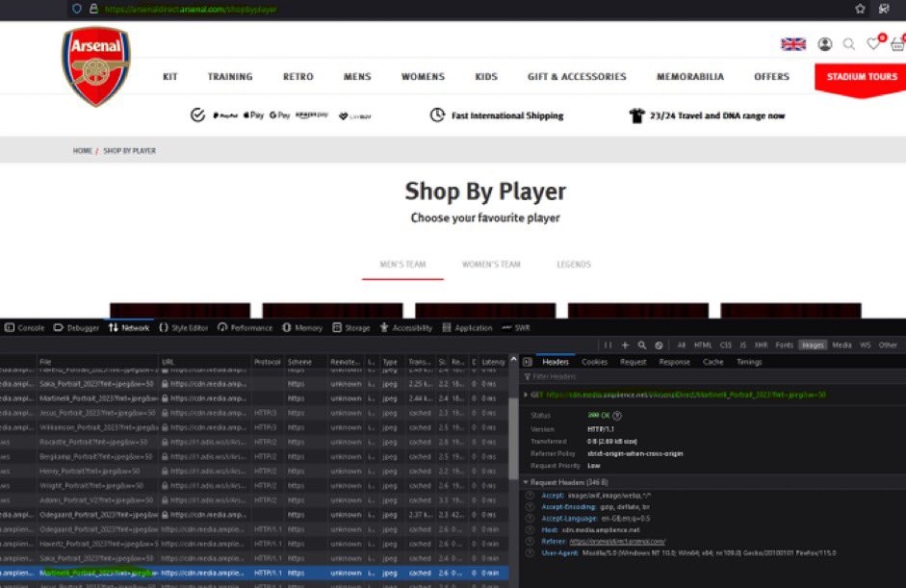Toggle the Images network filter

(813, 345)
